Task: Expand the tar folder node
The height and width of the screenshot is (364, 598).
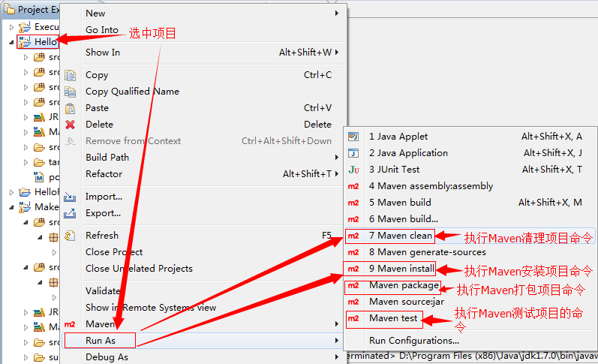Action: 26,162
